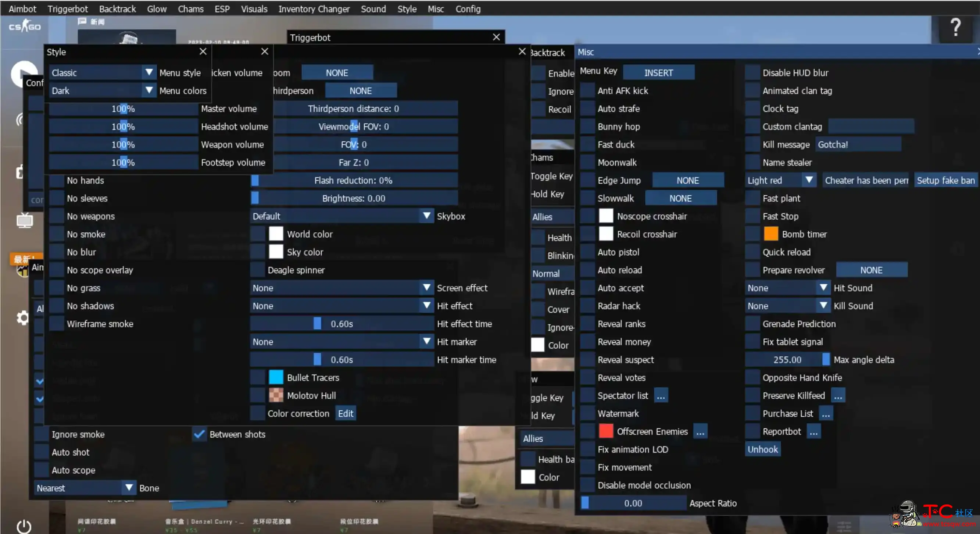Expand Menu colors dropdown Dark
This screenshot has height=534, width=980.
click(x=147, y=90)
